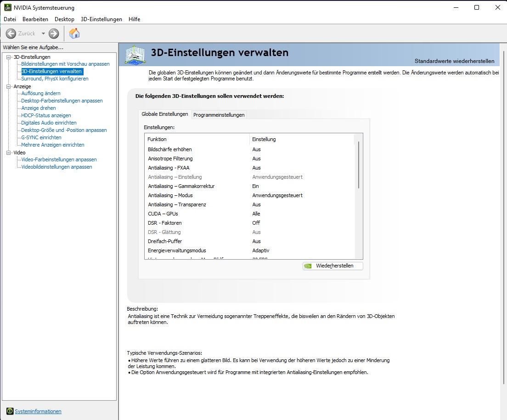Select Antialiasing – Gammakorrektur row
The width and height of the screenshot is (507, 420).
click(250, 186)
